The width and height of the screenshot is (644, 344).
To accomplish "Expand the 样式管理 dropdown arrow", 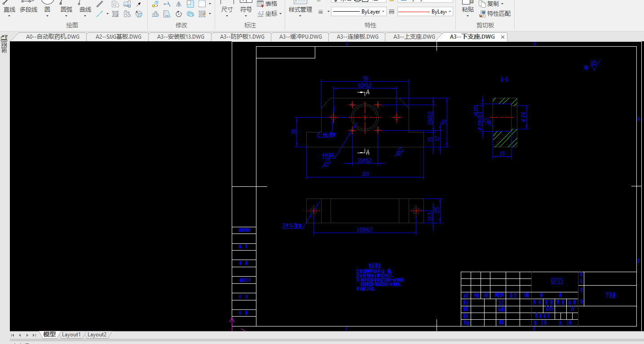I will (x=300, y=16).
